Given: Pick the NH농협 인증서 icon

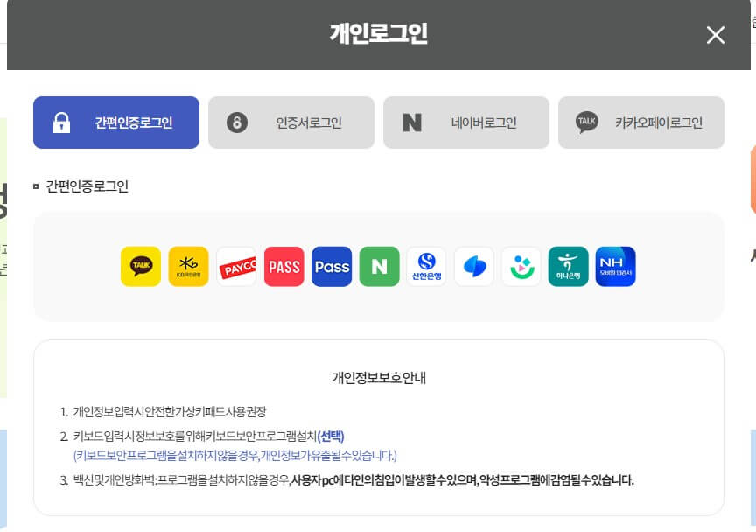Looking at the screenshot, I should click(615, 267).
